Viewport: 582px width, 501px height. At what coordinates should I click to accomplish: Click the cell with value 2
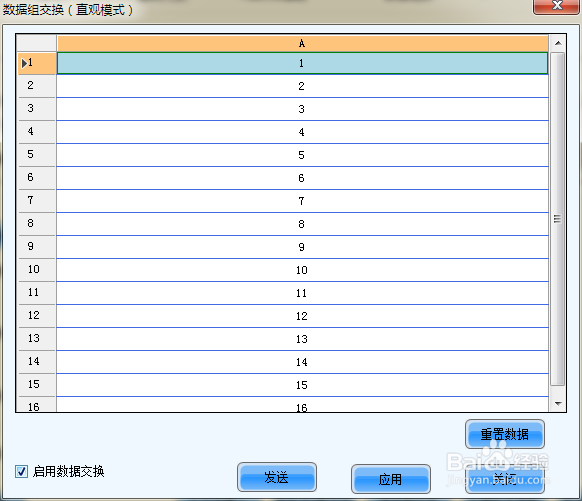point(303,86)
